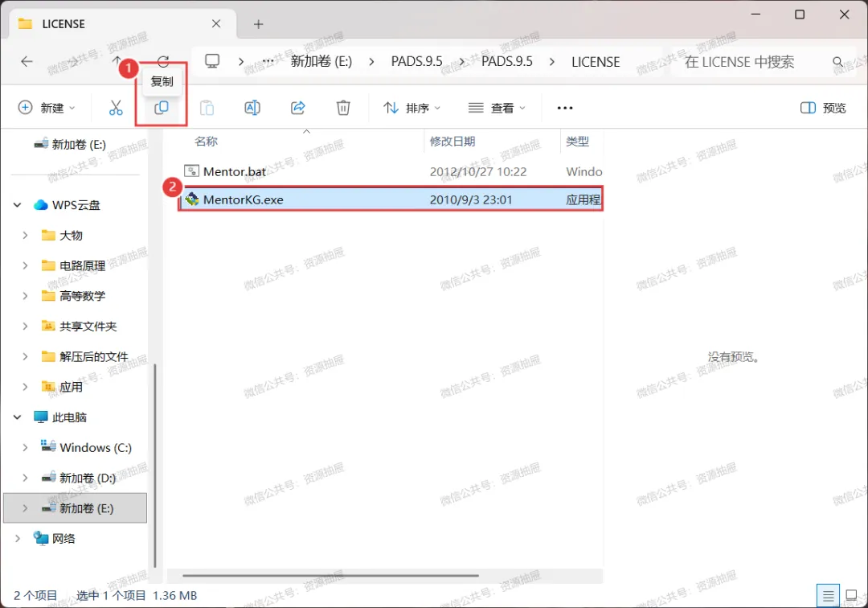The width and height of the screenshot is (868, 608).
Task: Click the horizontal scrollbar of file list
Action: pos(330,575)
